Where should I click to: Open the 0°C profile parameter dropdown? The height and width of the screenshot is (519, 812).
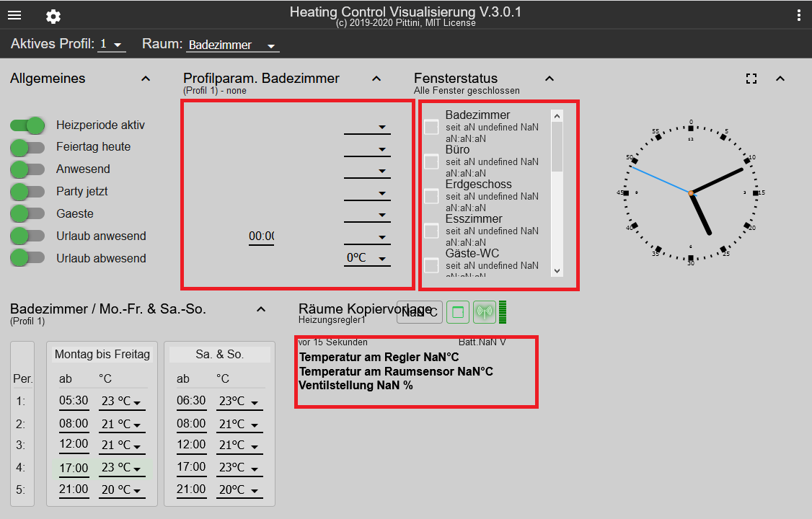(x=367, y=258)
